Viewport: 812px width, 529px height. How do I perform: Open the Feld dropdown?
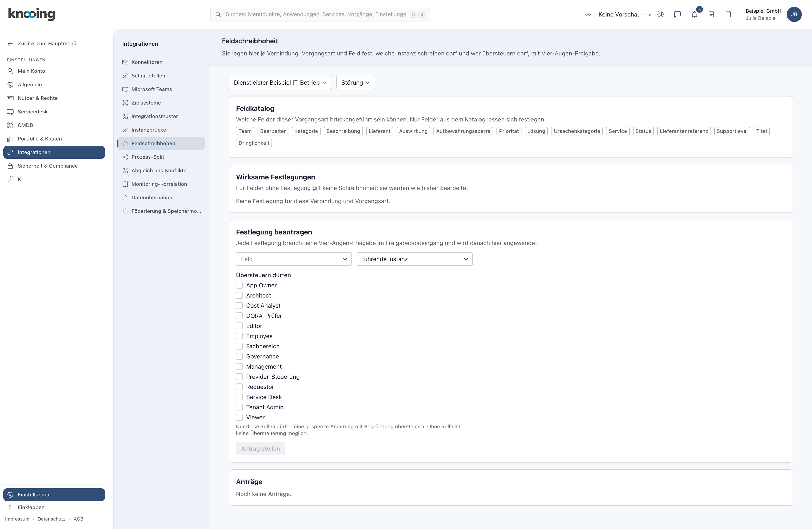(x=294, y=259)
